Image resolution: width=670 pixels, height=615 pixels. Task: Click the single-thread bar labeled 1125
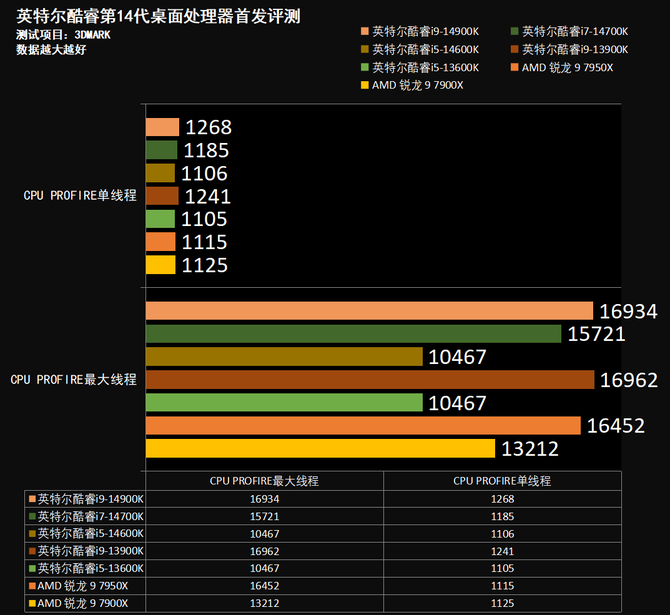click(161, 265)
